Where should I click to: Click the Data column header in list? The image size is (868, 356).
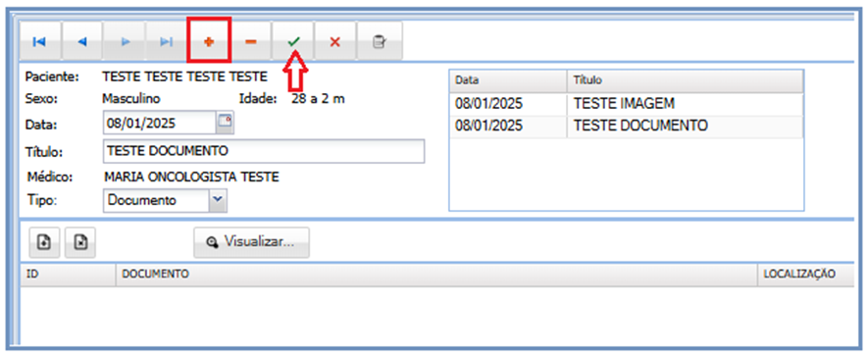pyautogui.click(x=508, y=80)
